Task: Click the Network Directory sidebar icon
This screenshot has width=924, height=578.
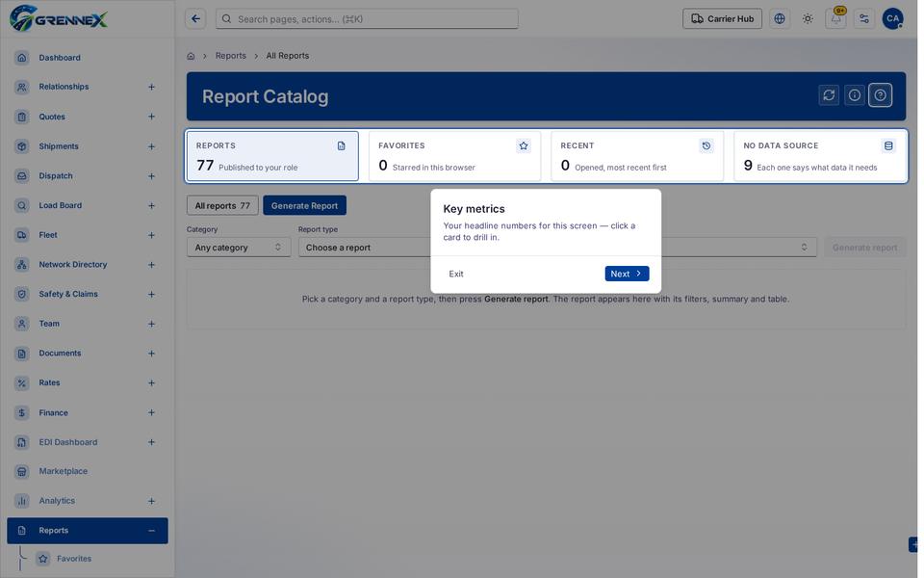Action: pyautogui.click(x=22, y=264)
